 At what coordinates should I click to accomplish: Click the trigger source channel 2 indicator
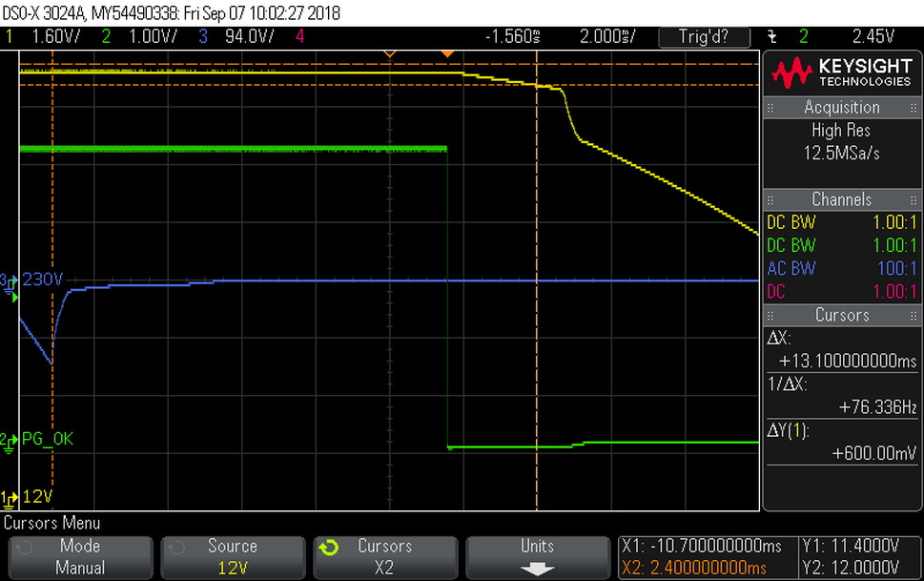pyautogui.click(x=804, y=36)
